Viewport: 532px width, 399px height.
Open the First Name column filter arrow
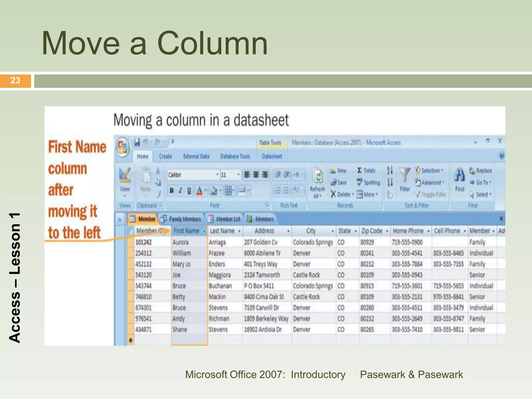point(204,231)
